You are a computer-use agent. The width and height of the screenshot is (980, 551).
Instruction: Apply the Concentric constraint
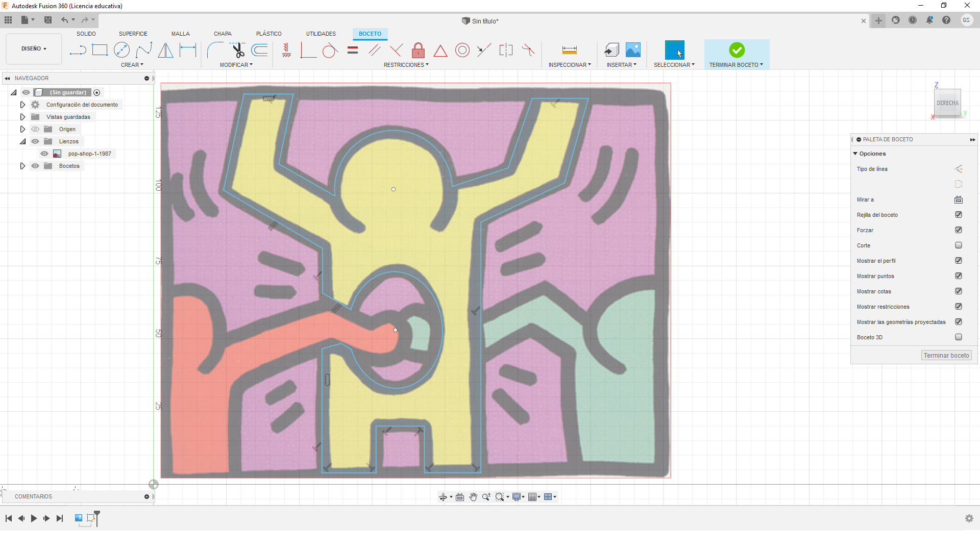click(462, 50)
